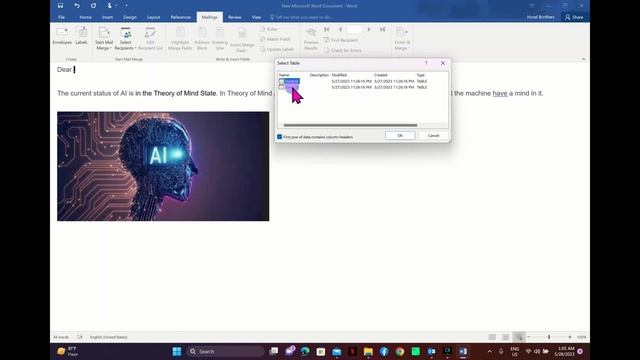Click the Modified column header
This screenshot has width=640, height=360.
(339, 75)
